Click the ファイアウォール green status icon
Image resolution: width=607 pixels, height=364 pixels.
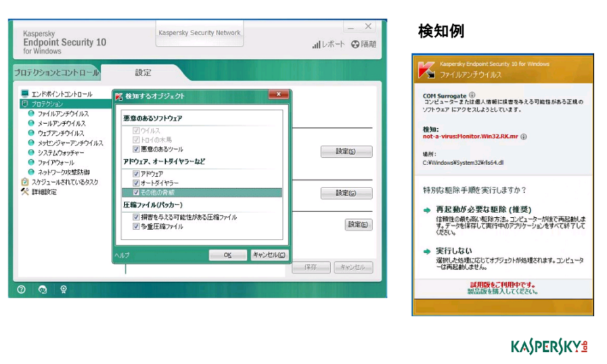click(x=31, y=162)
